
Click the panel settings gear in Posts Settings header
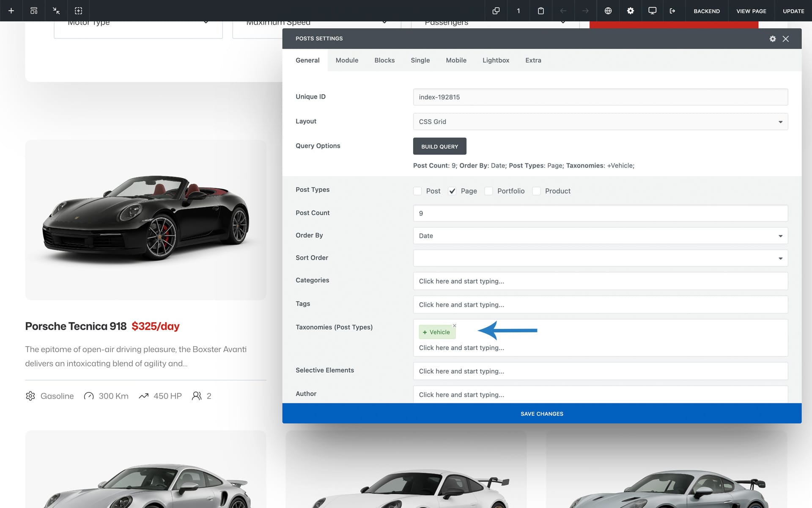pos(772,39)
